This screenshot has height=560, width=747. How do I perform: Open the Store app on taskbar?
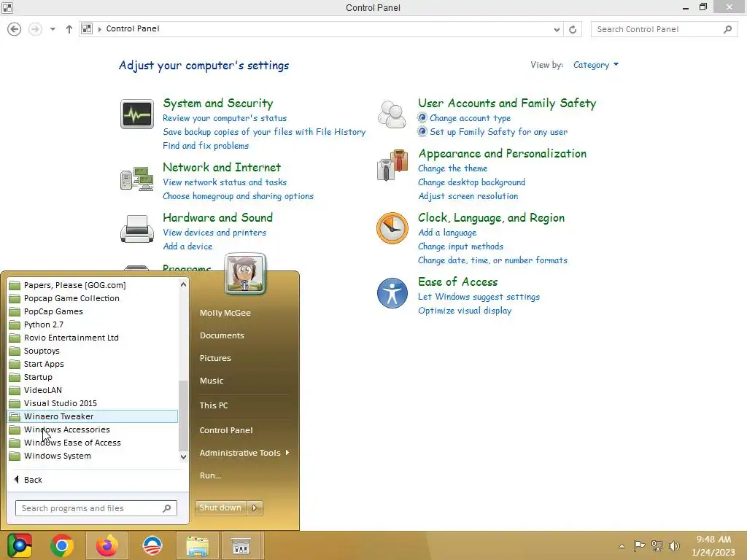click(241, 545)
